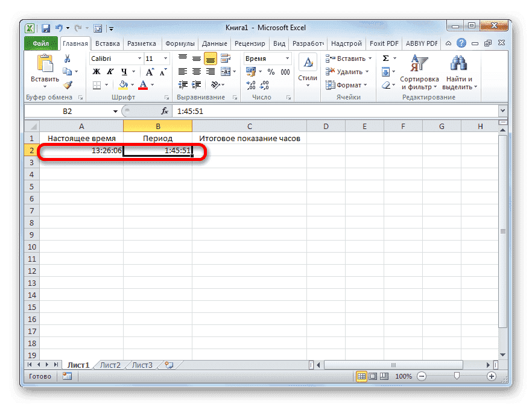Switch to sheet Лист2
Image resolution: width=532 pixels, height=407 pixels.
pos(109,365)
